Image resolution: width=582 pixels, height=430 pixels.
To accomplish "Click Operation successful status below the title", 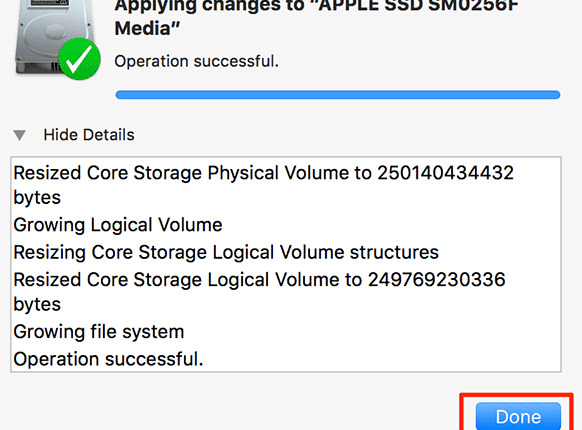I will [196, 61].
